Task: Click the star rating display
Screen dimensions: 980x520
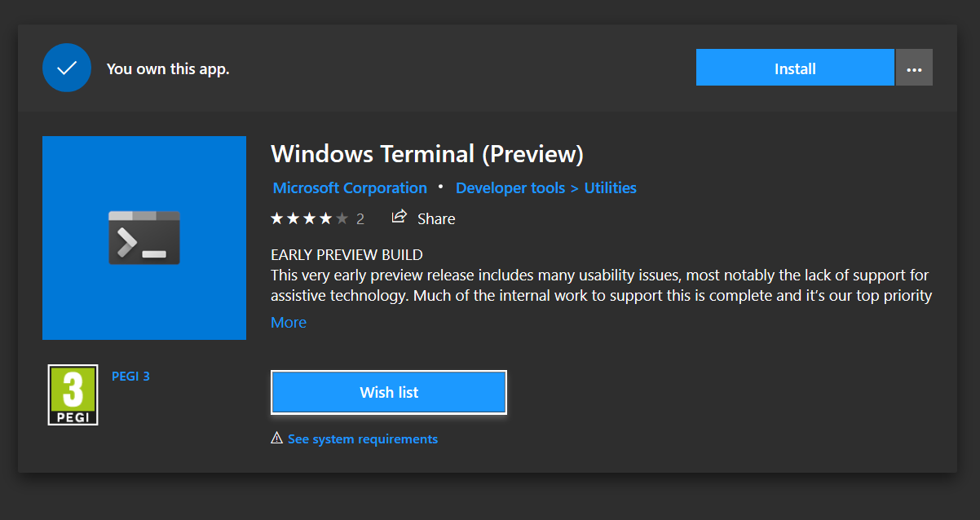Action: (x=309, y=218)
